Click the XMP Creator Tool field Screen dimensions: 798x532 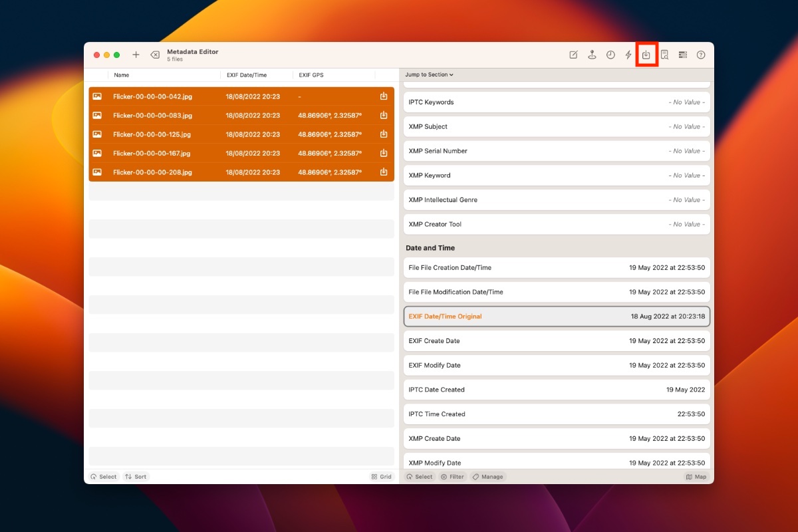[557, 224]
